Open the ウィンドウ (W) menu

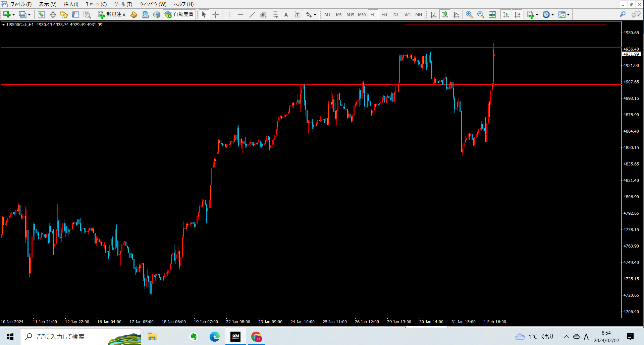pyautogui.click(x=153, y=4)
